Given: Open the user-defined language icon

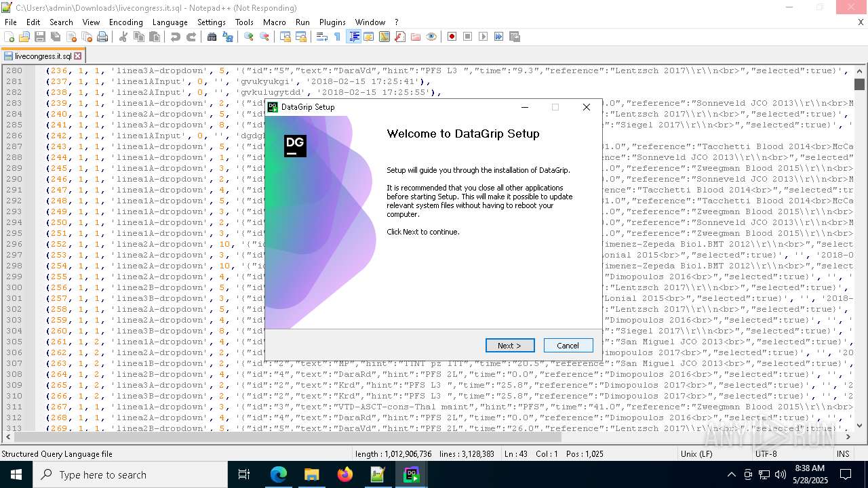Looking at the screenshot, I should [369, 37].
